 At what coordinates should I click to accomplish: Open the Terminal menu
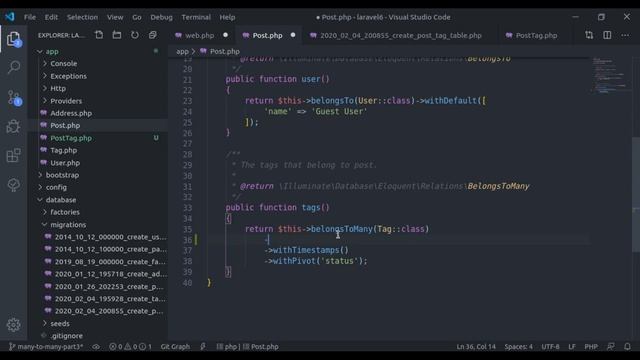coord(196,17)
